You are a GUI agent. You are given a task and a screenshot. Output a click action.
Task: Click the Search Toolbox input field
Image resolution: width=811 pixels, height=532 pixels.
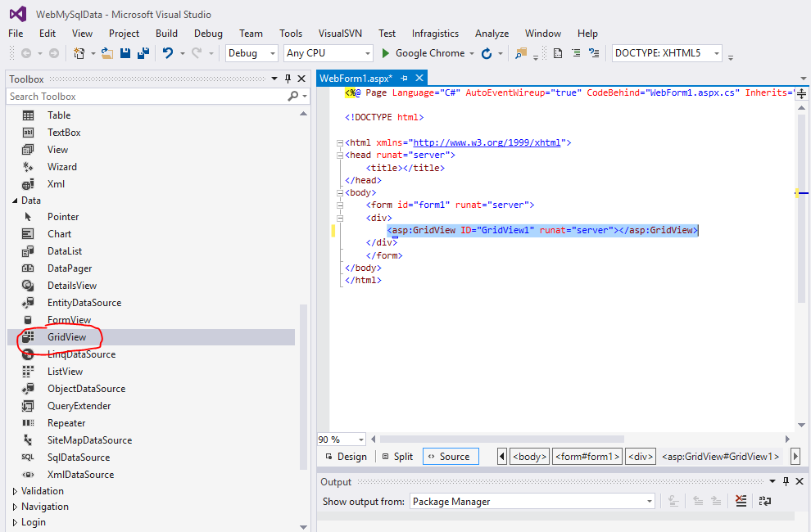[x=146, y=97]
